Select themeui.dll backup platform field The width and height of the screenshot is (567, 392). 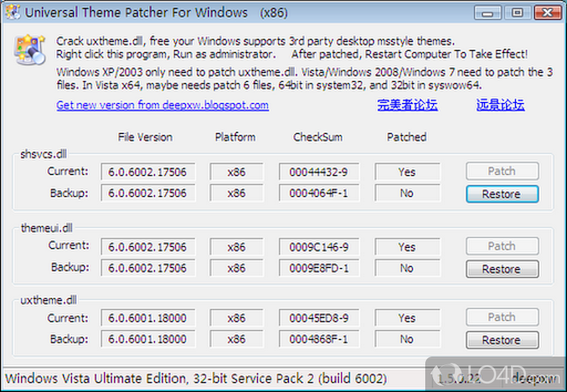pos(237,268)
